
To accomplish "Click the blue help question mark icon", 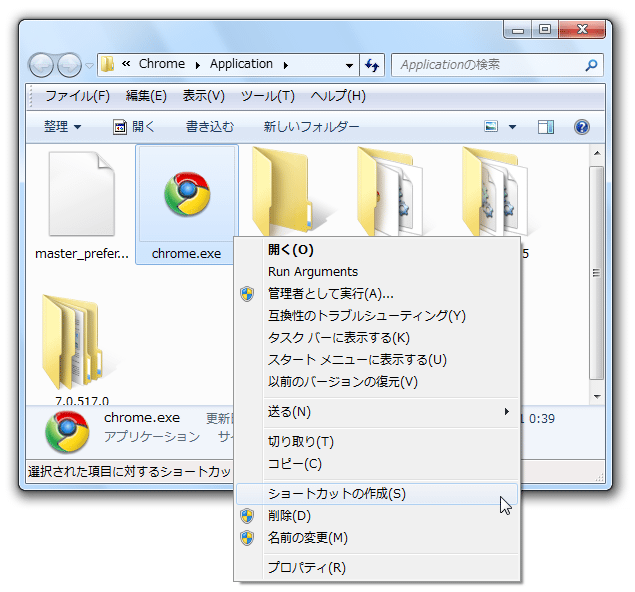I will 582,127.
